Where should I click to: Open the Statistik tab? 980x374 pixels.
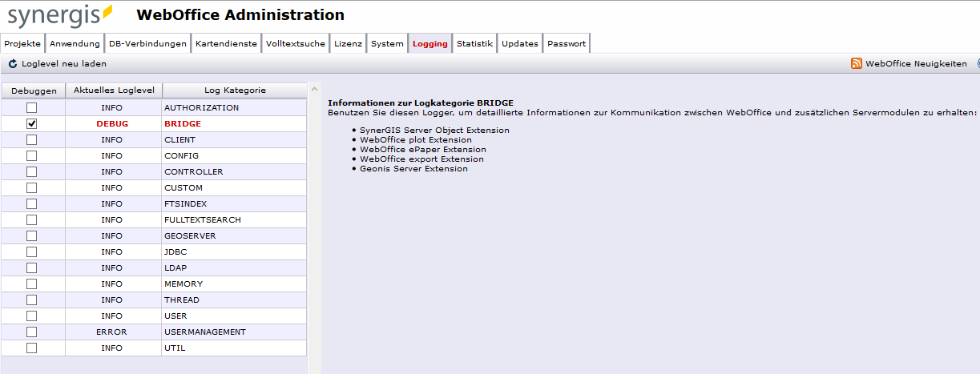point(474,44)
